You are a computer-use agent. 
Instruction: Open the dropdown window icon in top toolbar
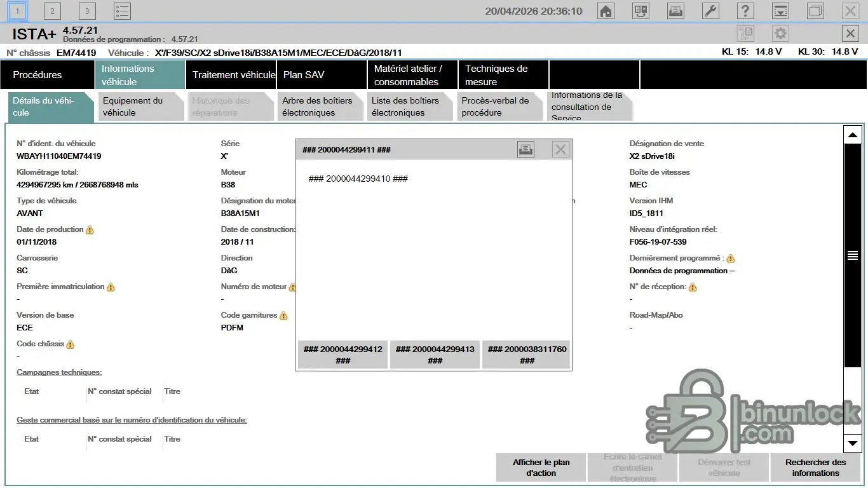780,11
